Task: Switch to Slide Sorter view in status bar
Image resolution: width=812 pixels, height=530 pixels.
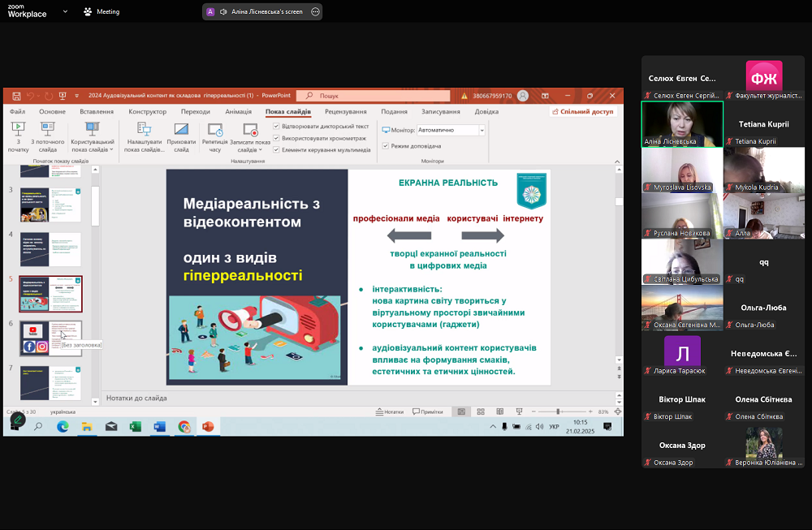Action: click(480, 412)
